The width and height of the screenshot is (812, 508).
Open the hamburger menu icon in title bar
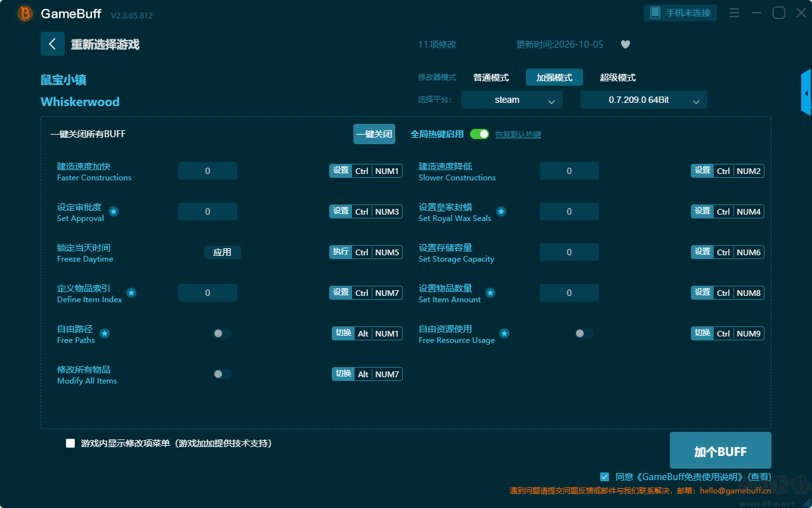[734, 13]
